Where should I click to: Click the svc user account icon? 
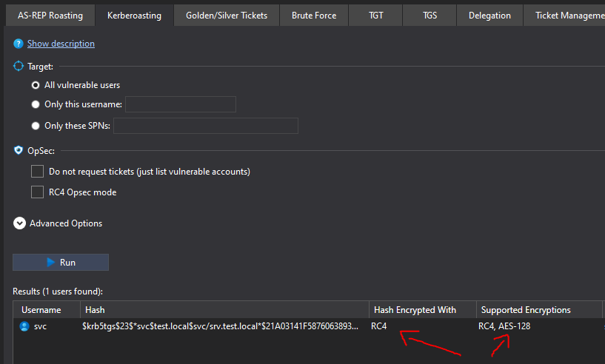(x=24, y=326)
